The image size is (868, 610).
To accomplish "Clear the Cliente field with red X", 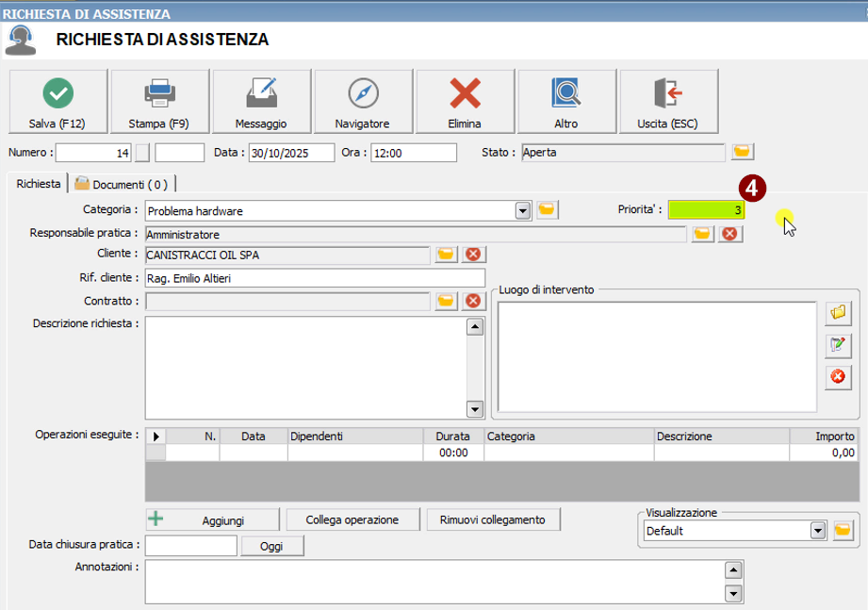I will 473,255.
